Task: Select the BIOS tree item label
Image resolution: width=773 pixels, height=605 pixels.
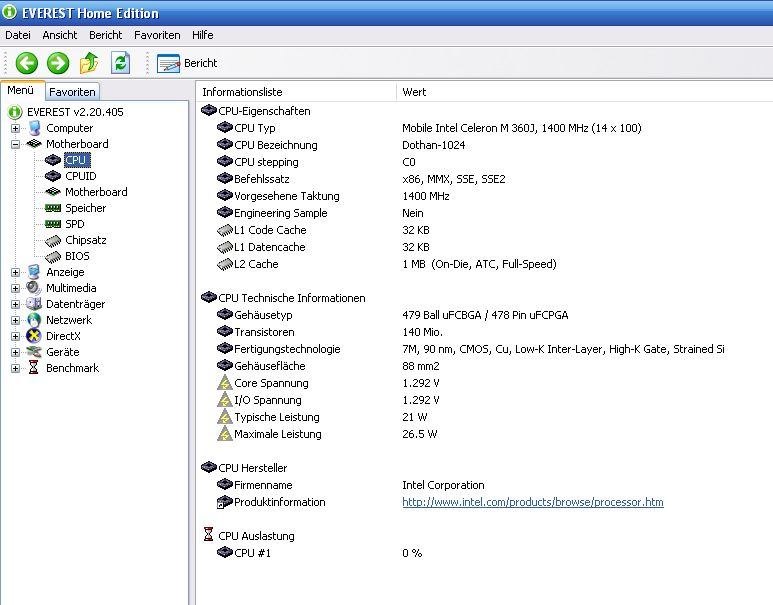Action: 77,256
